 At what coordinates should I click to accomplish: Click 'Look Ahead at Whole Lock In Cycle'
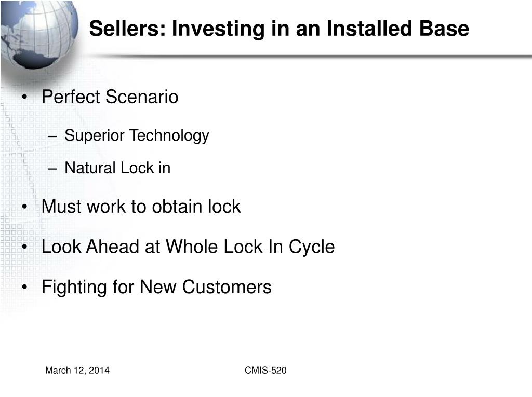[x=188, y=247]
